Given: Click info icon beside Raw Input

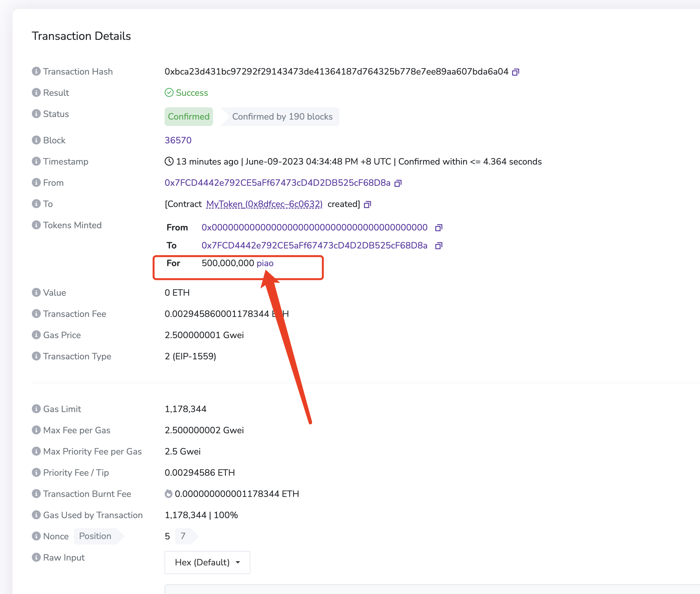Looking at the screenshot, I should [36, 557].
